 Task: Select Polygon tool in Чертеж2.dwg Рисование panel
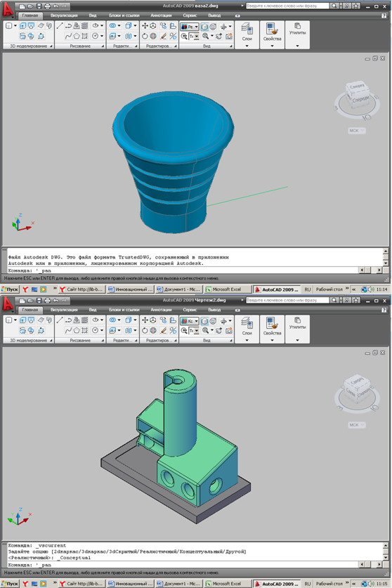tap(77, 331)
